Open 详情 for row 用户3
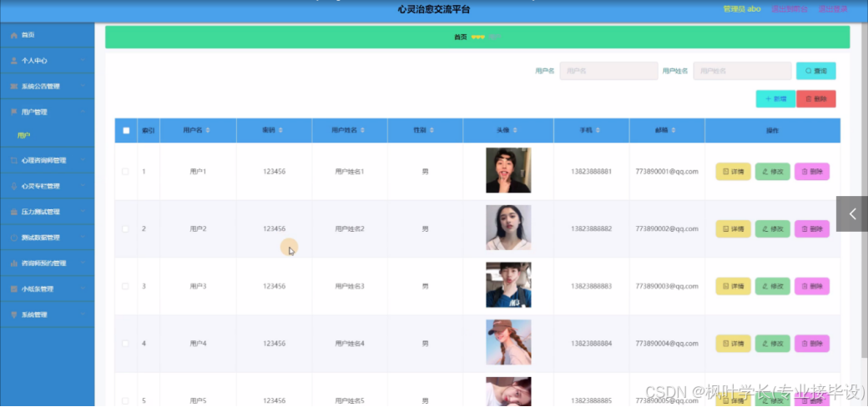Screen dimensions: 868x407 coord(733,286)
